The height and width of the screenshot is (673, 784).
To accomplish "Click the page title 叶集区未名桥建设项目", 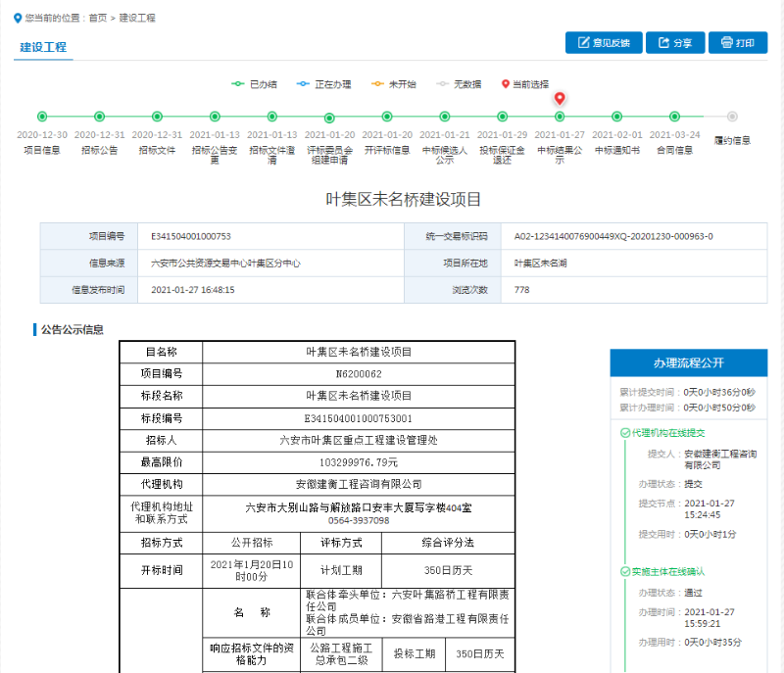I will (403, 199).
